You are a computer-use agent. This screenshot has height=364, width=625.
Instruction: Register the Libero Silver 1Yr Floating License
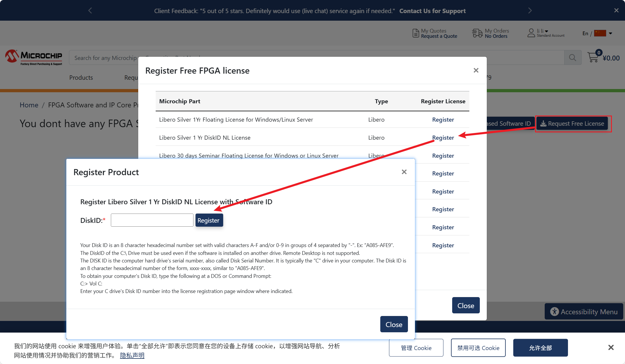point(443,120)
